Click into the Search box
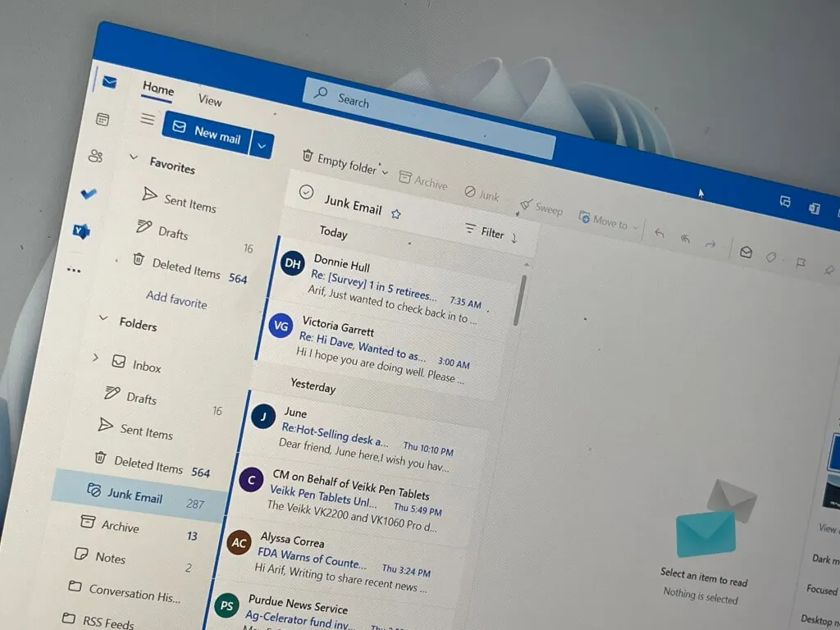 coord(428,118)
